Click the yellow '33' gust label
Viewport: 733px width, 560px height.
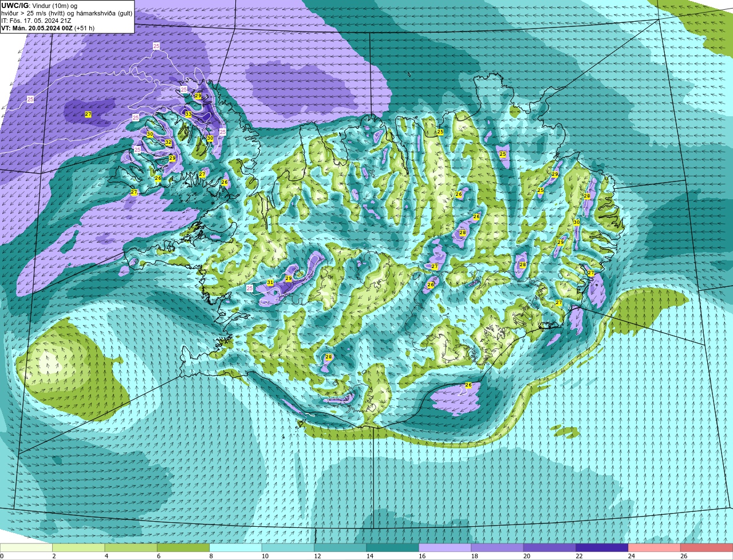click(x=188, y=114)
